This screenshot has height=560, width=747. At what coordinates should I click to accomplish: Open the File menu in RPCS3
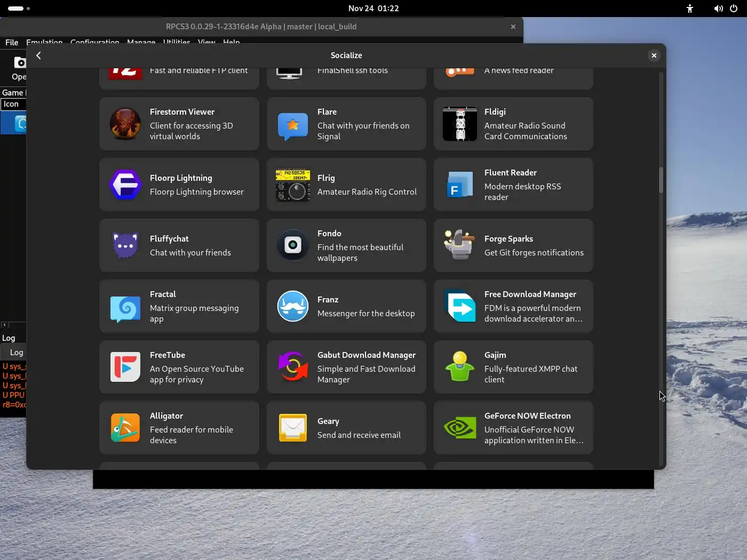tap(12, 42)
